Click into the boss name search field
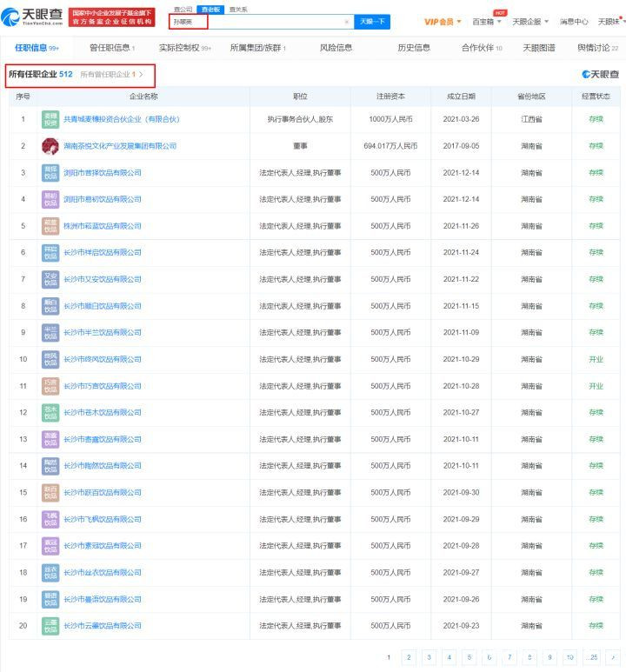The width and height of the screenshot is (626, 672). point(262,22)
